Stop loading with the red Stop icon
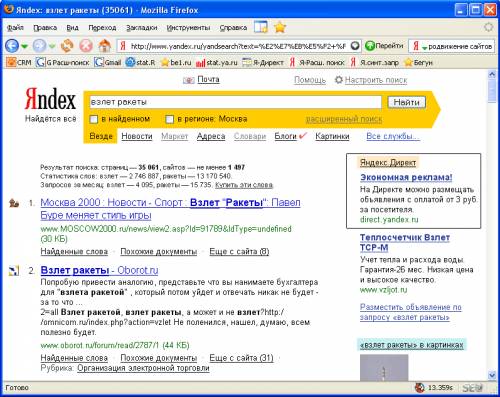The width and height of the screenshot is (500, 397). (86, 46)
